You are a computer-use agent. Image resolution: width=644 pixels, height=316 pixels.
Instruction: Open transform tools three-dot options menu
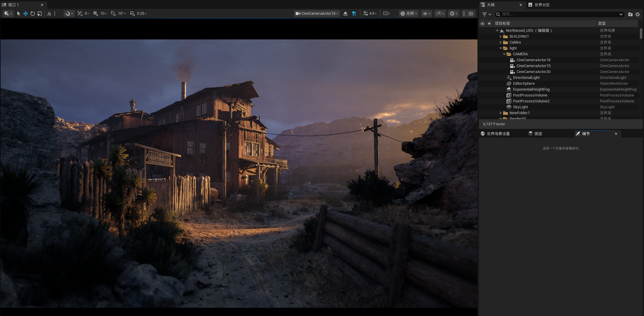[x=55, y=14]
